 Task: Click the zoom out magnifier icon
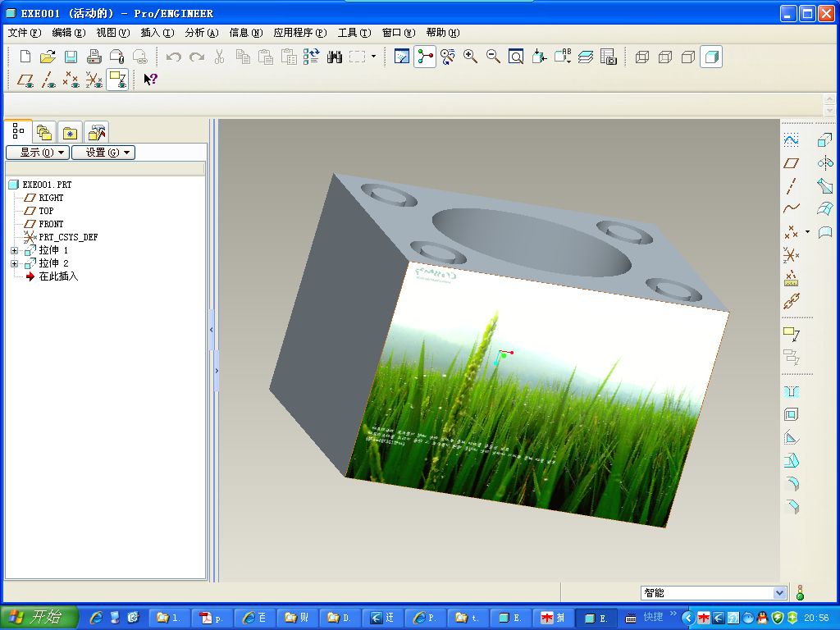(x=493, y=57)
